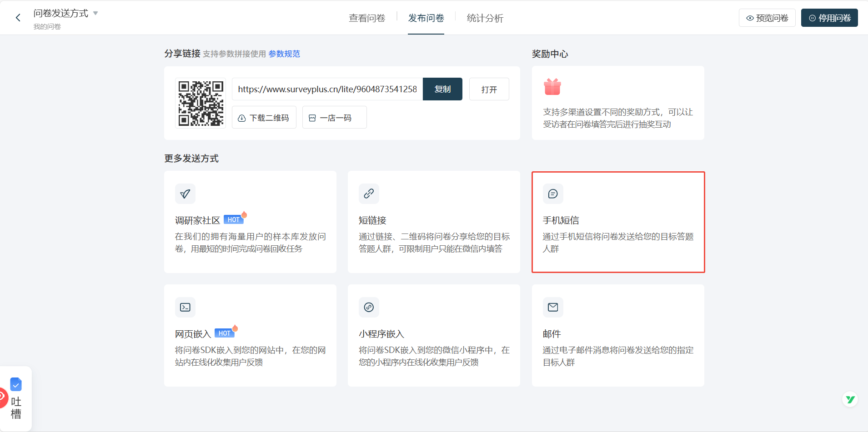Click the gift icon in 奖励中心
The image size is (868, 432).
pos(552,87)
